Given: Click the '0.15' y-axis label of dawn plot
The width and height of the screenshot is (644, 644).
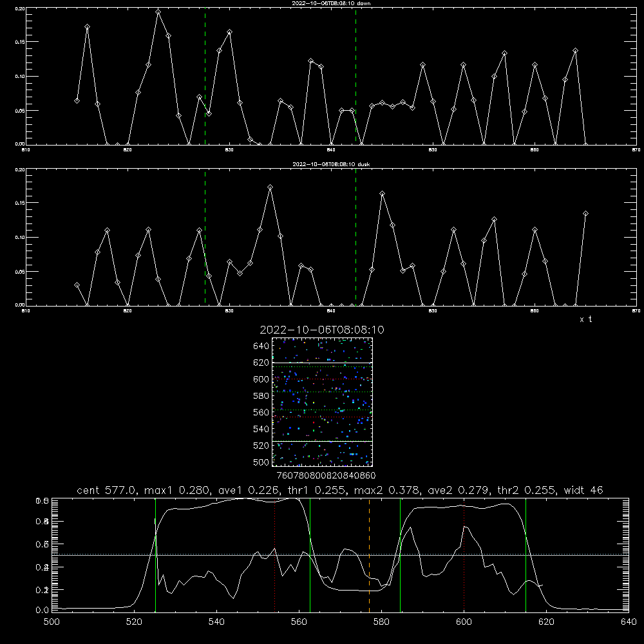Looking at the screenshot, I should [x=20, y=42].
